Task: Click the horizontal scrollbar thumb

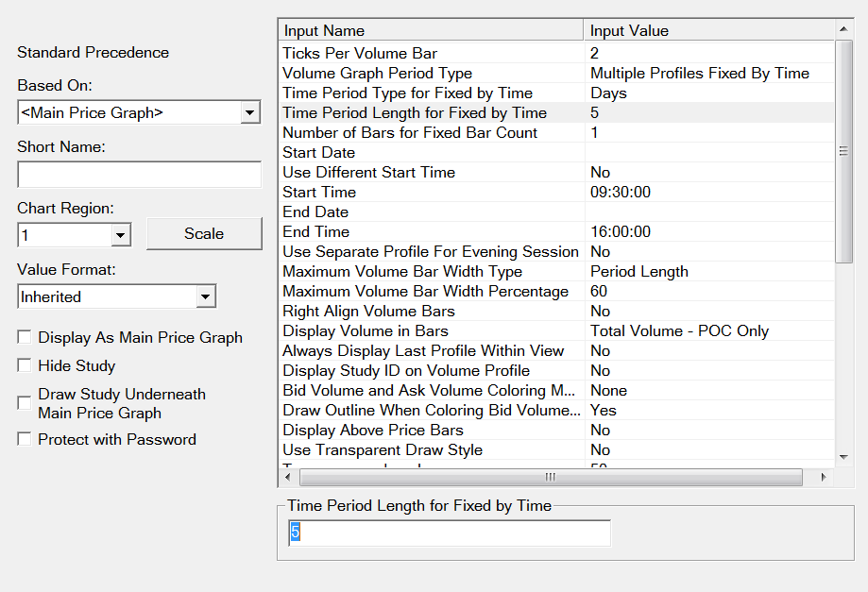Action: tap(550, 478)
